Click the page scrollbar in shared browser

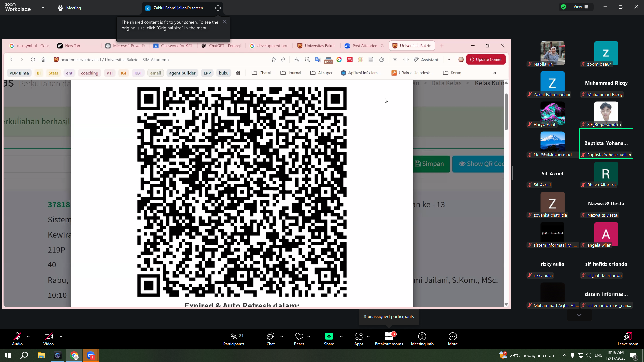(506, 112)
